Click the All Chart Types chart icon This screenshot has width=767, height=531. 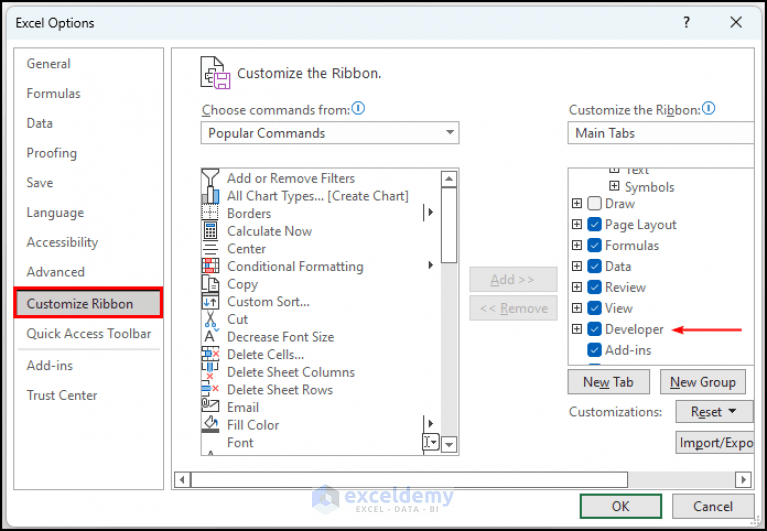210,196
